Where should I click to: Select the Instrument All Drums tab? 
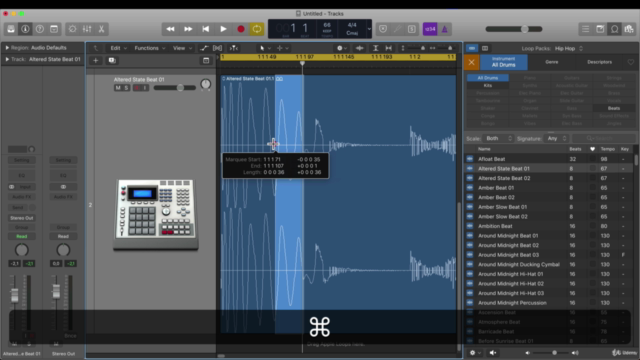(x=504, y=62)
